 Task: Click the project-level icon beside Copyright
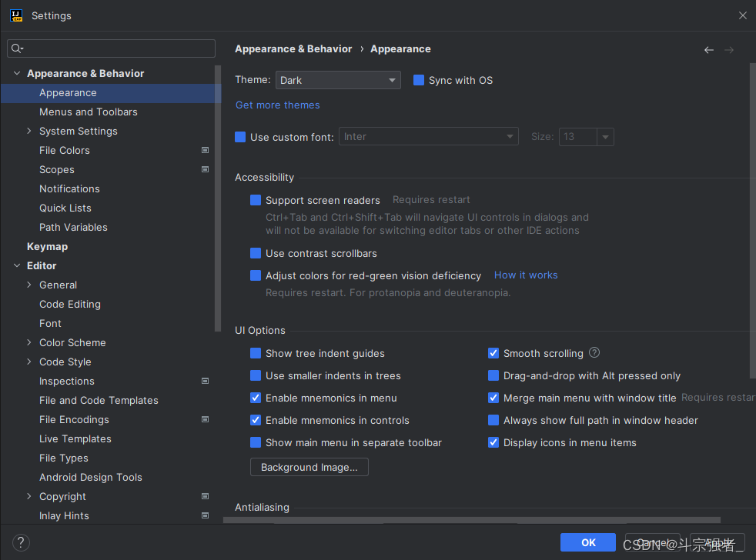click(205, 496)
